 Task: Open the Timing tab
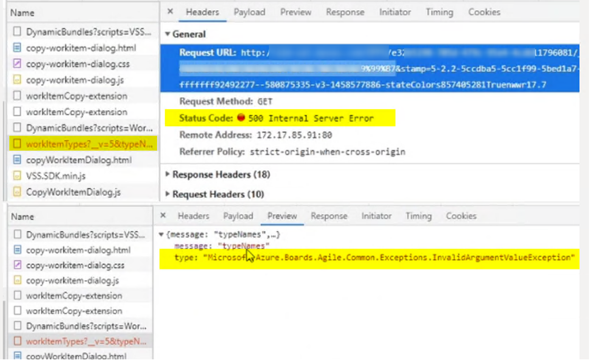tap(439, 12)
